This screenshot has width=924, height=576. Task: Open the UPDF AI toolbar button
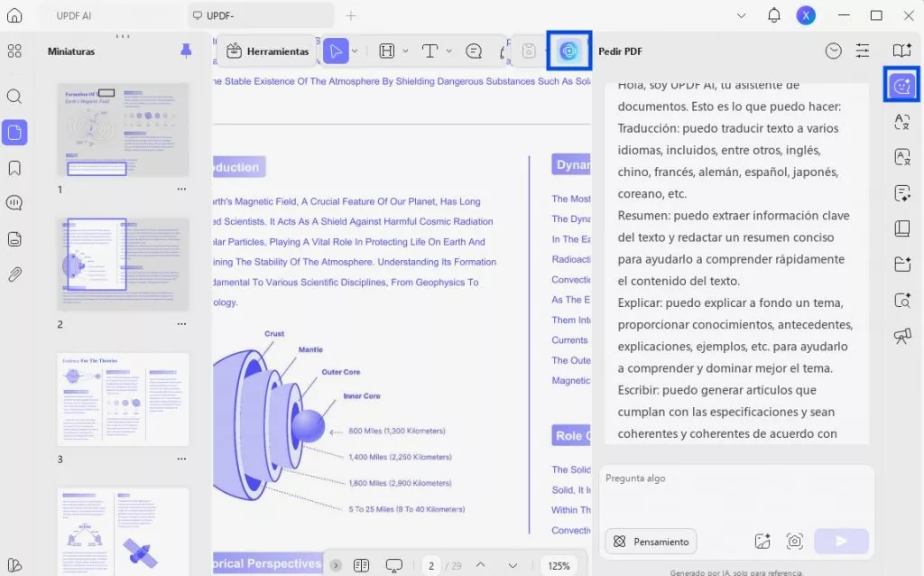click(x=568, y=51)
